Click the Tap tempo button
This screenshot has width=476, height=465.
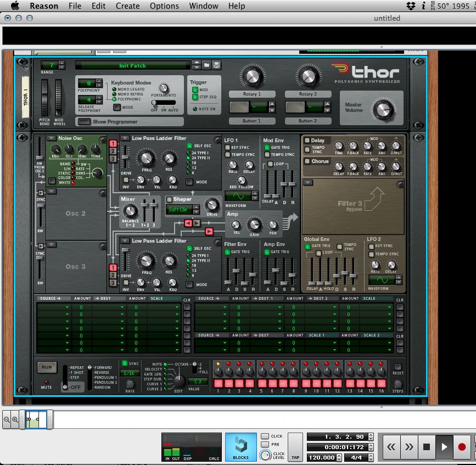tap(295, 447)
